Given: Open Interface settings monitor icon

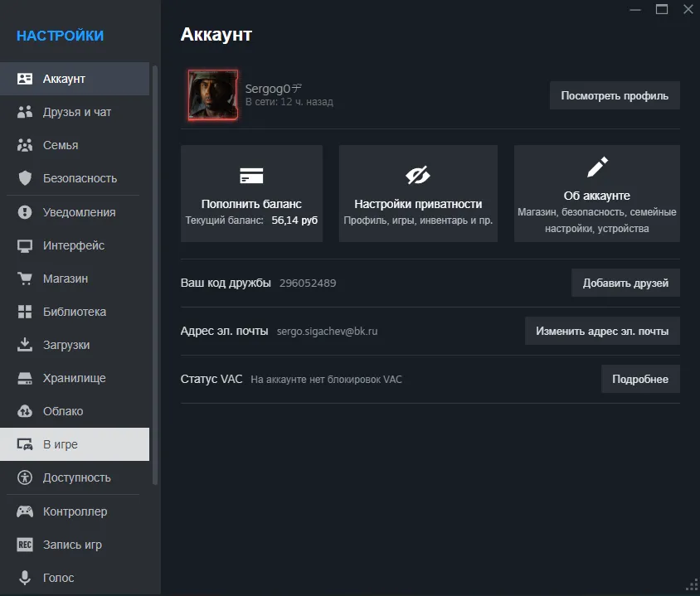Looking at the screenshot, I should (23, 245).
